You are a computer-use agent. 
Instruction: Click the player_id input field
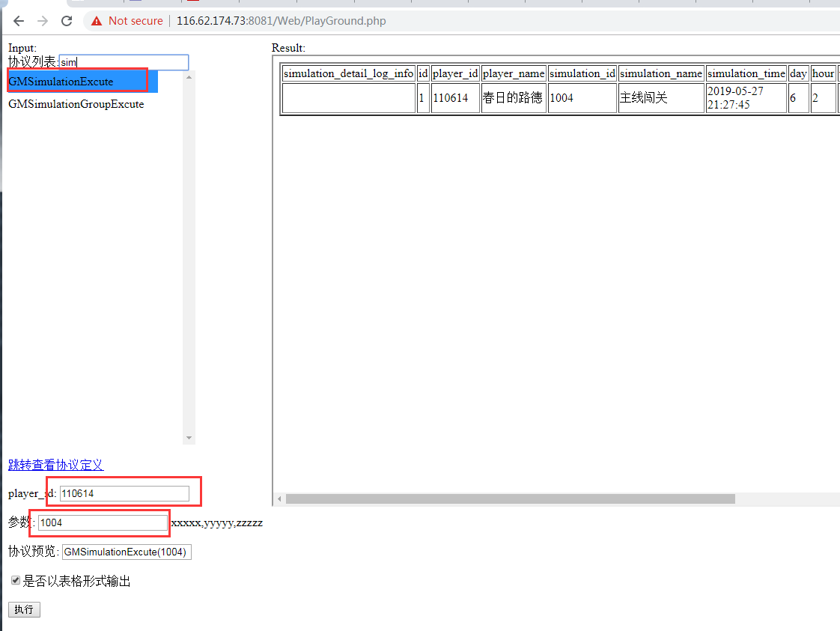[124, 493]
